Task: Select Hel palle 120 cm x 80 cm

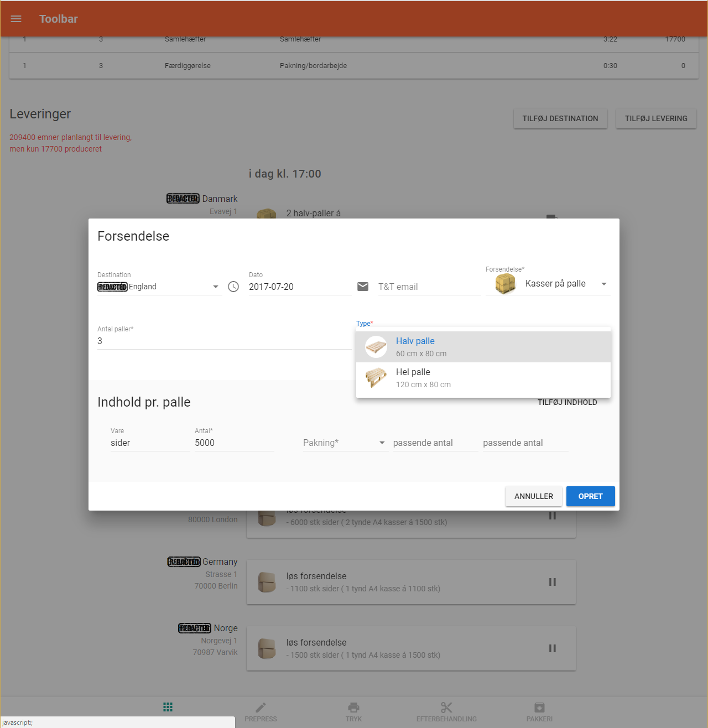Action: click(483, 378)
